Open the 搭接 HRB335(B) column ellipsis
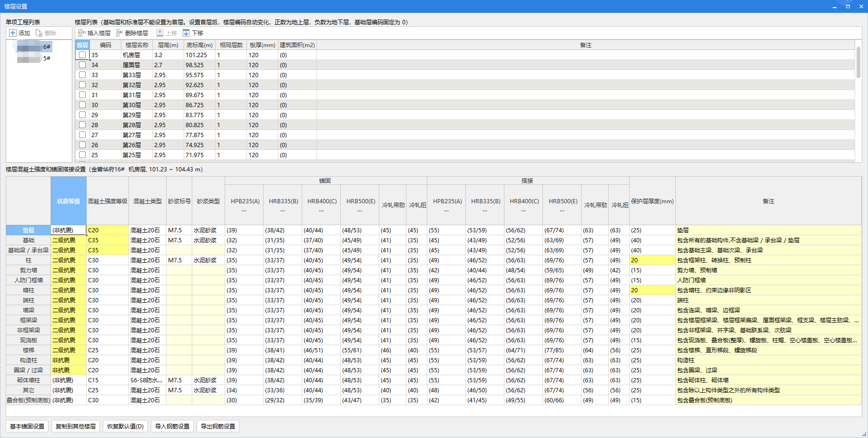 pos(485,210)
